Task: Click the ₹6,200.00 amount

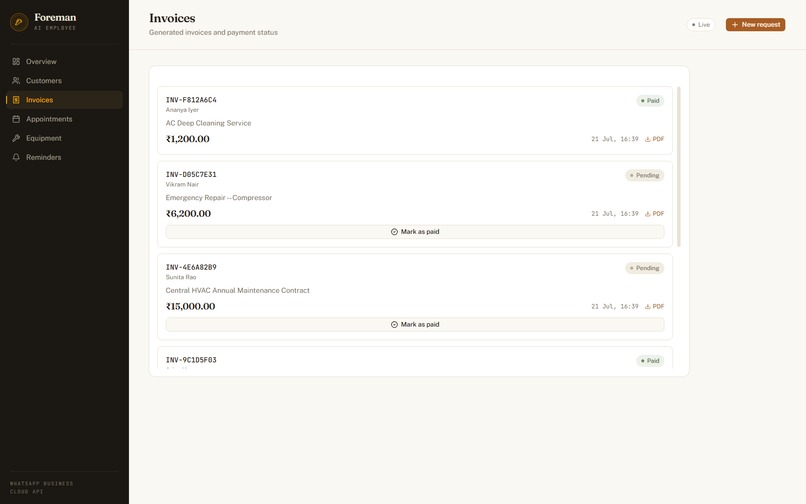Action: pos(188,213)
